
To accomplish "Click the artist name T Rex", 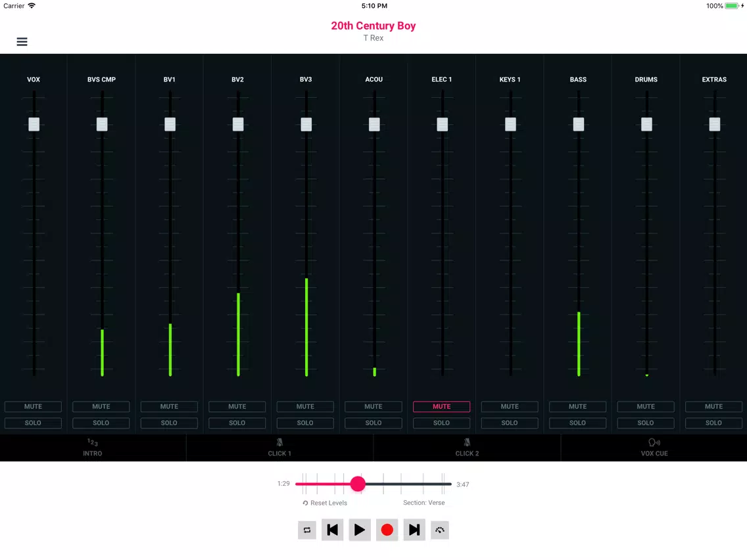I will 373,38.
